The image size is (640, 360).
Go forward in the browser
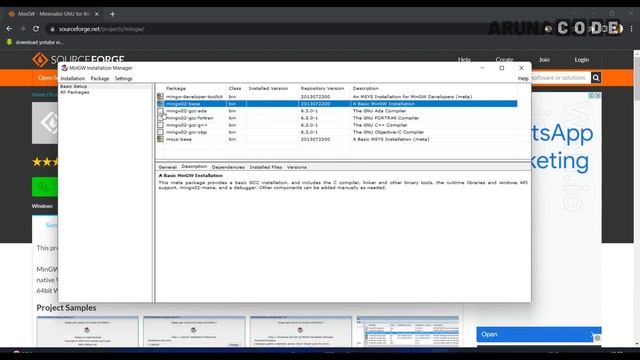tap(22, 29)
